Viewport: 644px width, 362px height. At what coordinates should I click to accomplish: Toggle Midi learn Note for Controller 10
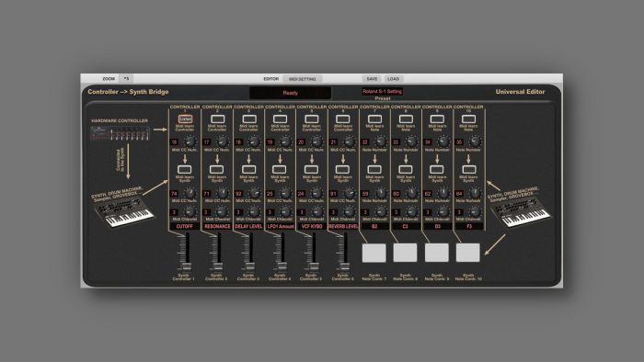[x=468, y=119]
